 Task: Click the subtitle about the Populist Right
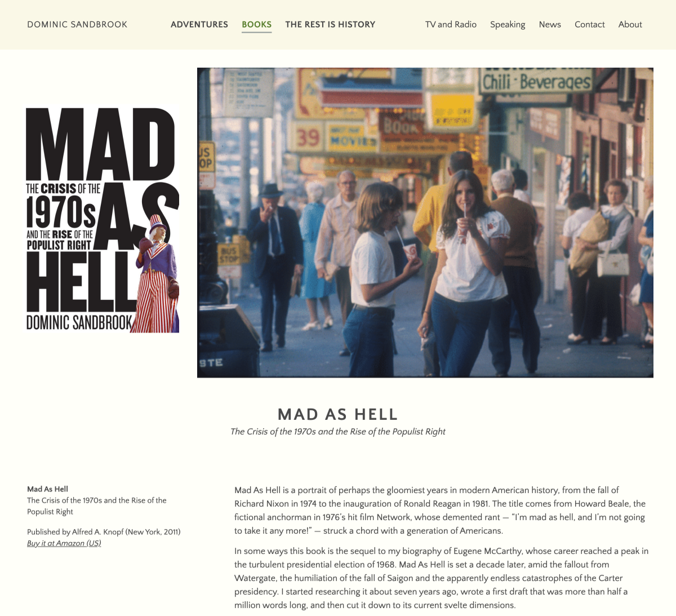[x=338, y=432]
